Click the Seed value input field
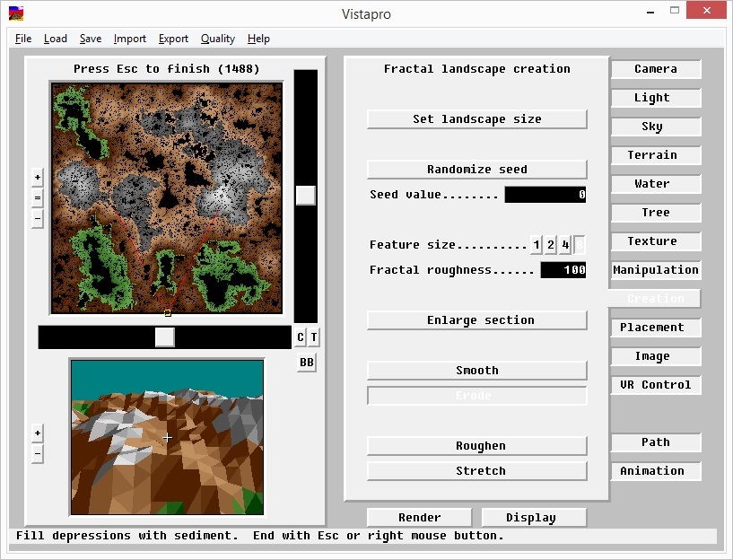Viewport: 733px width, 560px height. click(545, 195)
